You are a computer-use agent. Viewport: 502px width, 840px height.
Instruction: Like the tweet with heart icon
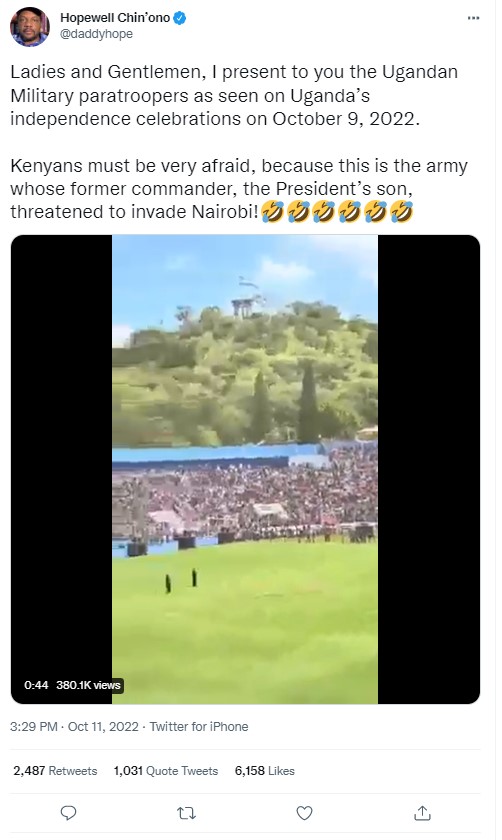[x=304, y=813]
